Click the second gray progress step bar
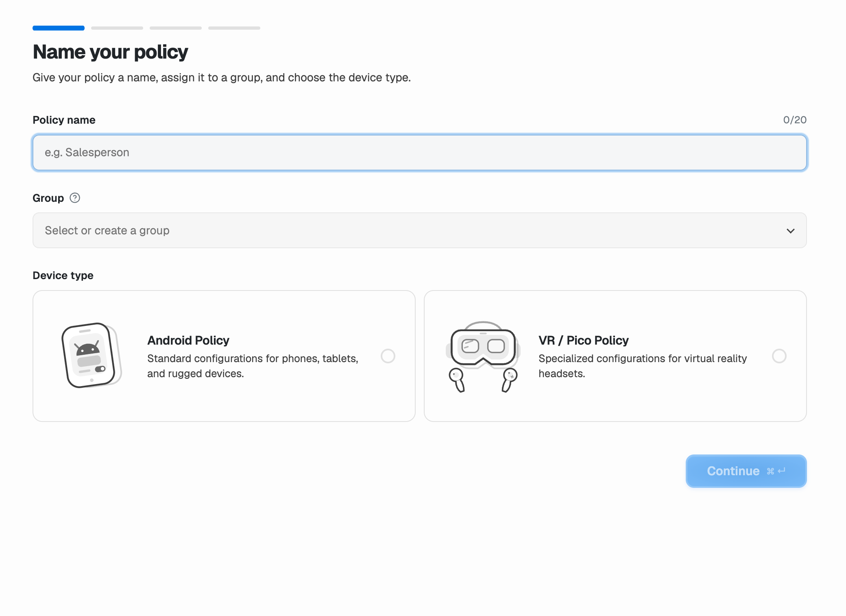 tap(117, 28)
